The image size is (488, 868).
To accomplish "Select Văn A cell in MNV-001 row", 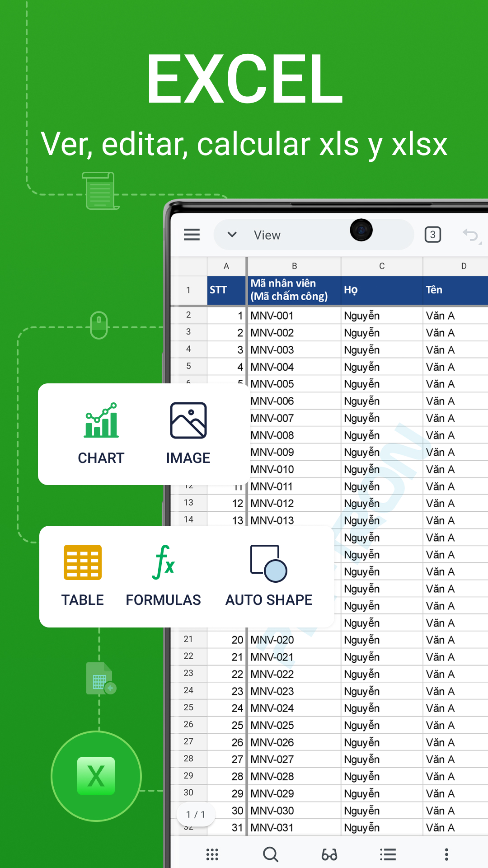I will click(x=455, y=316).
